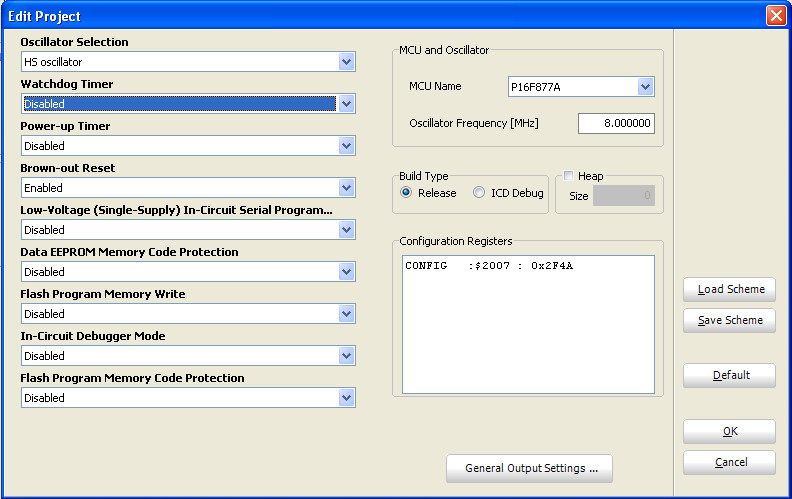The height and width of the screenshot is (499, 792).
Task: Confirm the project settings with OK
Action: [x=730, y=431]
